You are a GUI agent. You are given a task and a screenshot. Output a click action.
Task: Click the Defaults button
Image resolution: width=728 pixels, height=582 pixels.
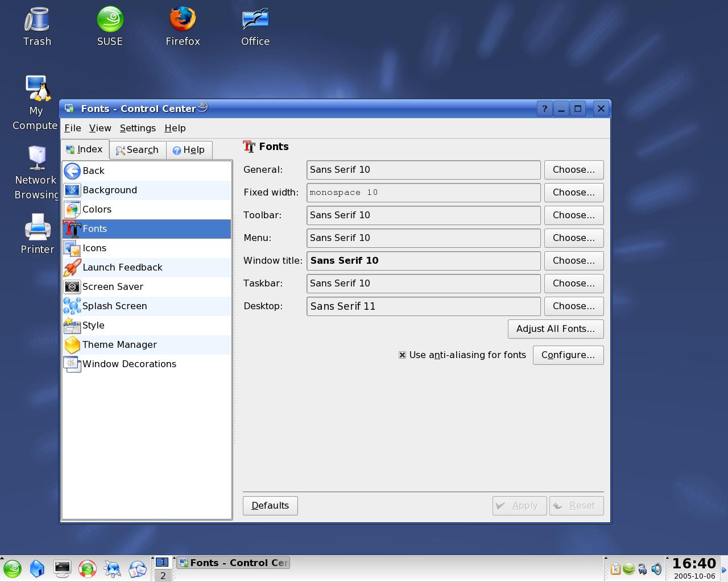tap(270, 505)
